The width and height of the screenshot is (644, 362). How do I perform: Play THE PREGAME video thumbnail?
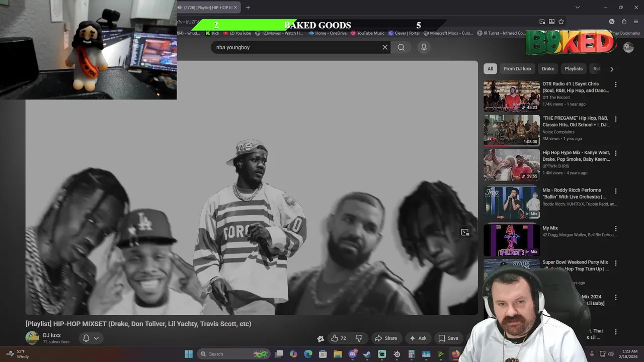511,130
